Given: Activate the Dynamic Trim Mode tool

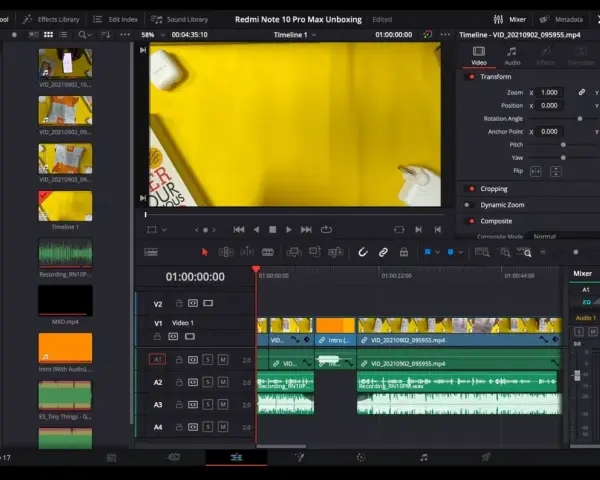Looking at the screenshot, I should [x=247, y=252].
